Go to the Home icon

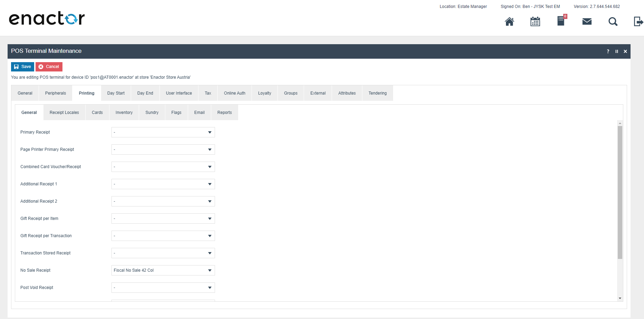(x=509, y=22)
